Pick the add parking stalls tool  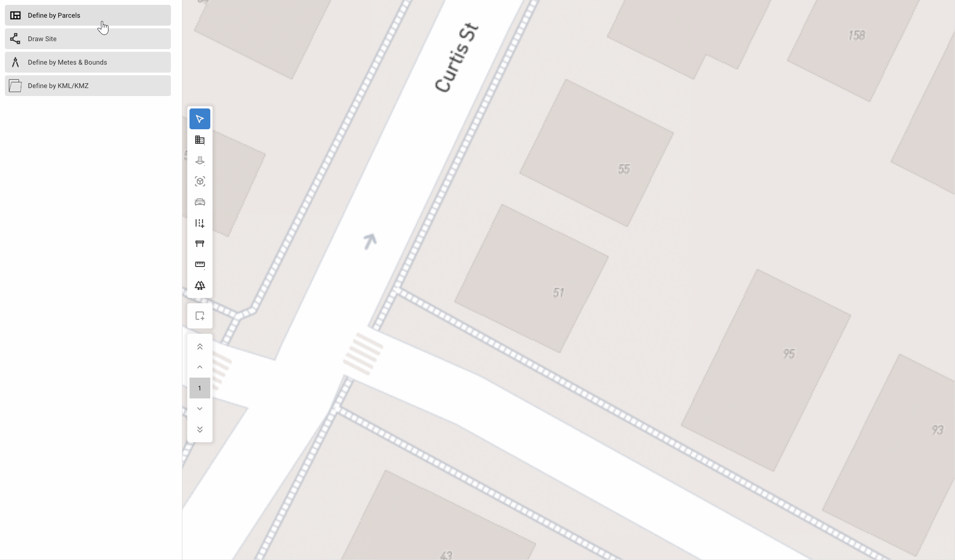click(200, 223)
